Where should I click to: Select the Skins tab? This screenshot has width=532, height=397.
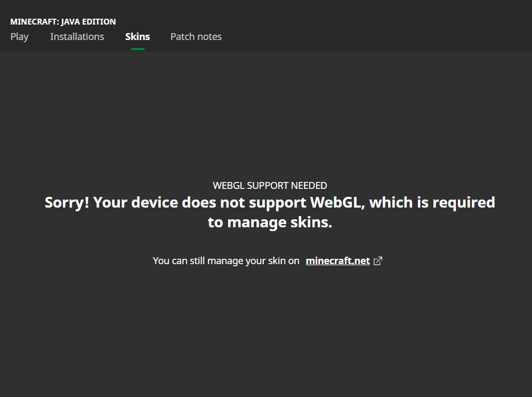(138, 37)
